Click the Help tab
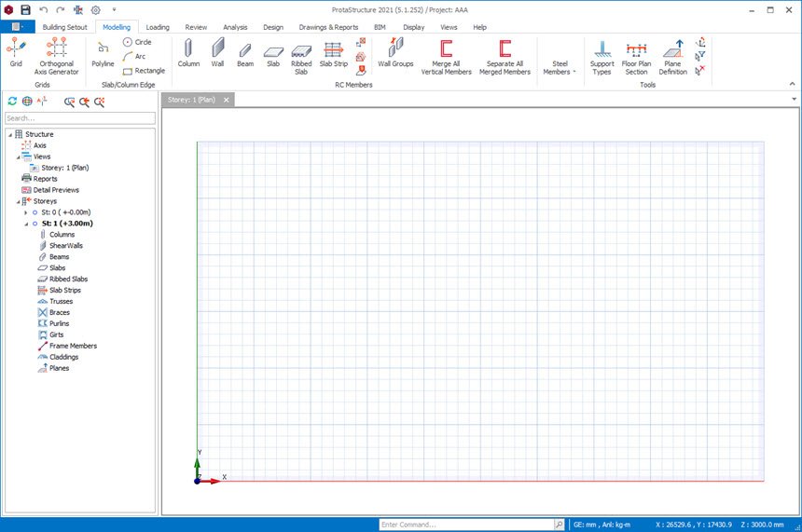The width and height of the screenshot is (802, 532). tap(479, 27)
